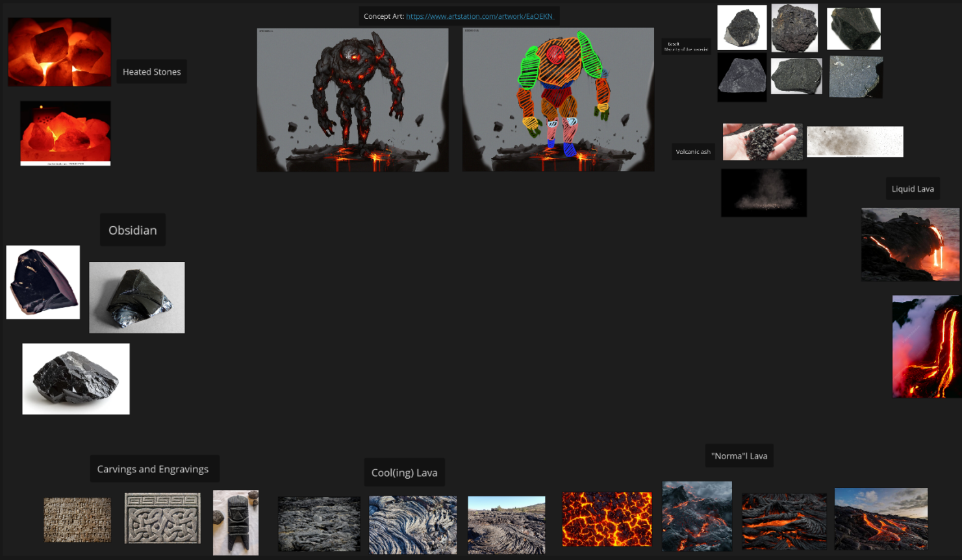Select the 'Concept Art:' text label
The height and width of the screenshot is (560, 962).
(x=384, y=16)
